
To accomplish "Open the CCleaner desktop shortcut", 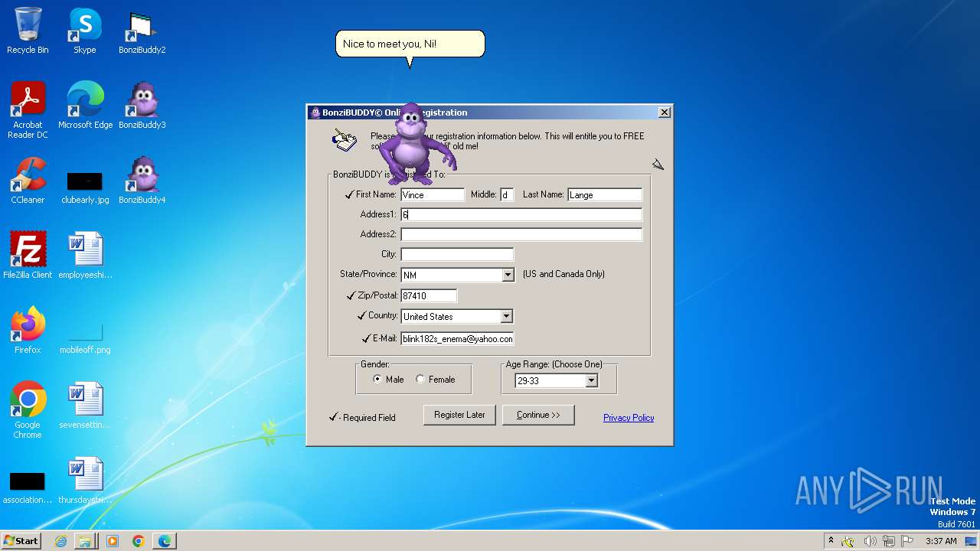I will (x=28, y=181).
